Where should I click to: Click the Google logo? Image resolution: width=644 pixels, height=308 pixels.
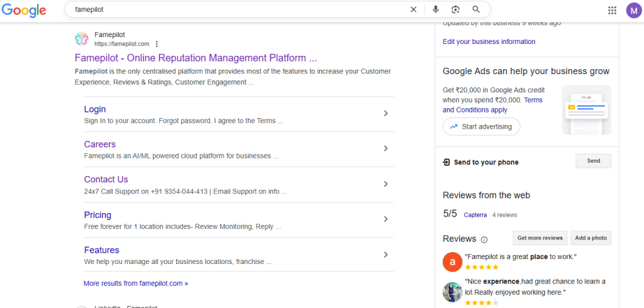coord(23,10)
